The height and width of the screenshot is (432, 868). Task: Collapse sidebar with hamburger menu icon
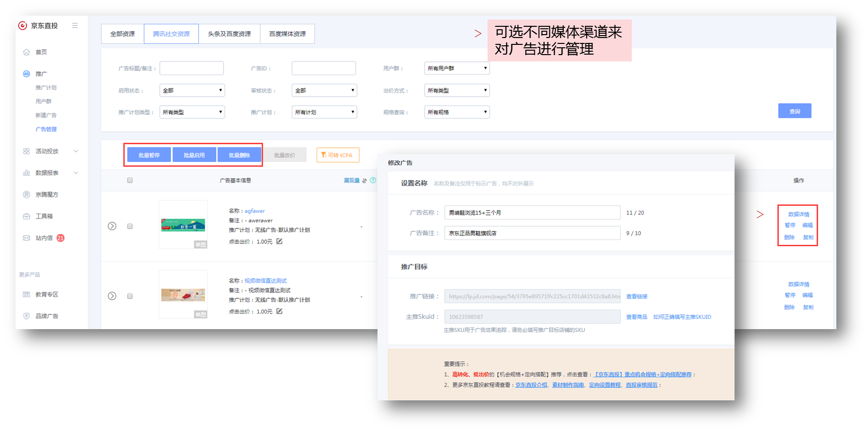[x=75, y=25]
